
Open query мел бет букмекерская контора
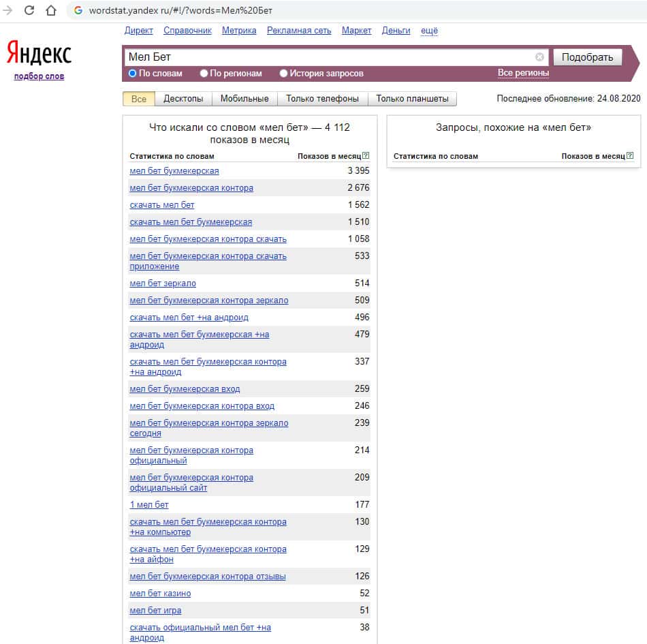[x=191, y=188]
